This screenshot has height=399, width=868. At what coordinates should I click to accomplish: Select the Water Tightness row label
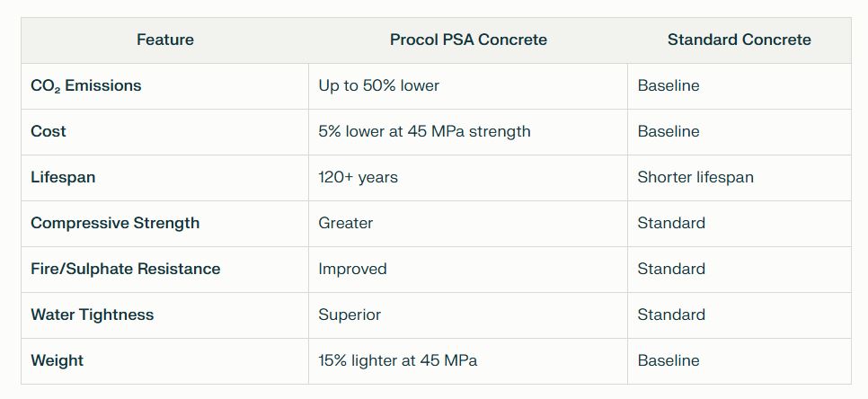pyautogui.click(x=92, y=315)
